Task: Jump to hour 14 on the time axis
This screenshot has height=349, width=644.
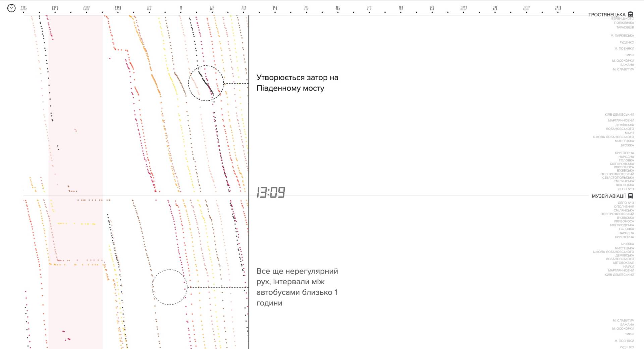Action: [x=275, y=8]
